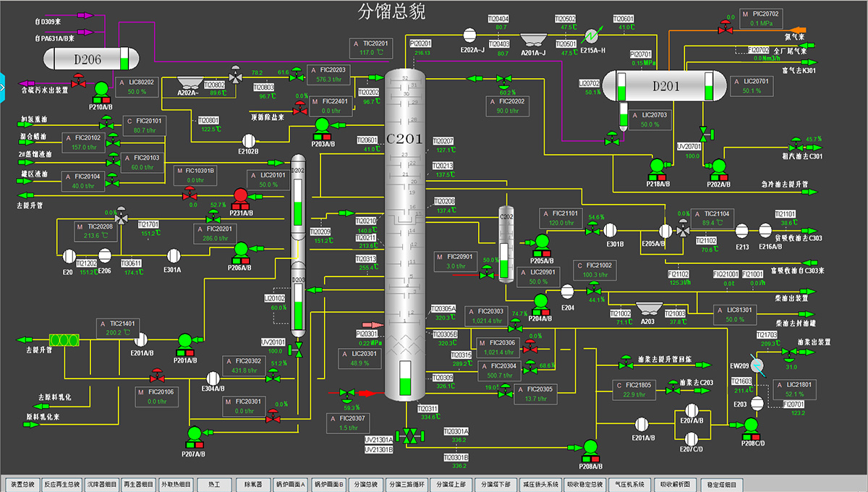Click the red stop indicator under P203A/B
This screenshot has height=492, width=868.
(x=327, y=136)
